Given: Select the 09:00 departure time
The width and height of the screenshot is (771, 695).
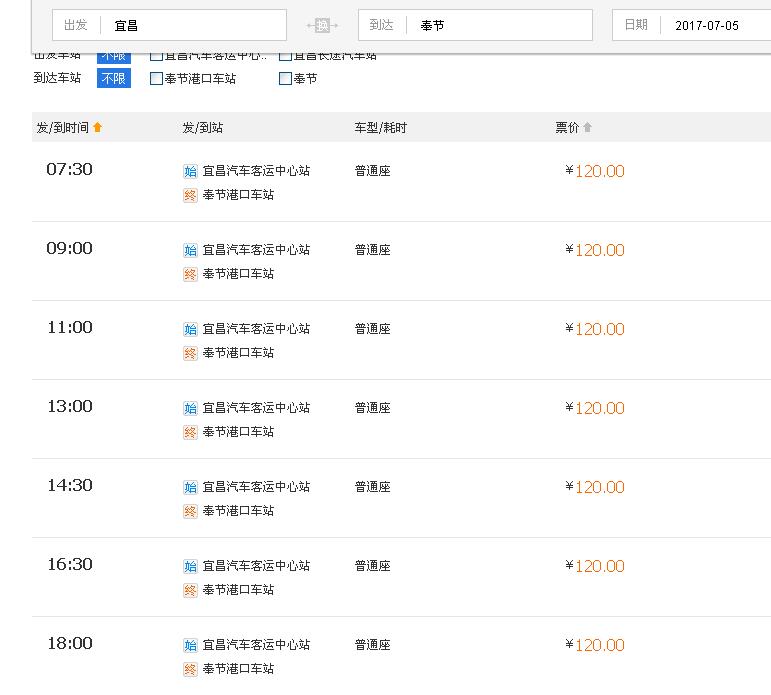Looking at the screenshot, I should 69,248.
